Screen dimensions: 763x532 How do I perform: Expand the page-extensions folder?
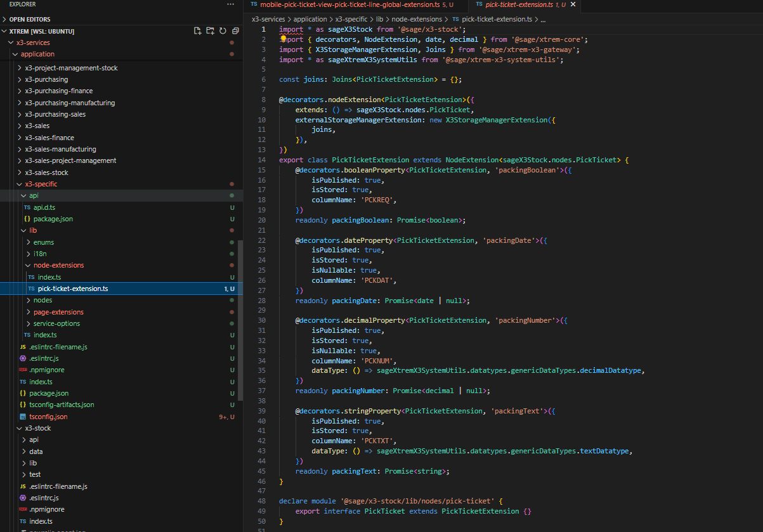click(28, 312)
